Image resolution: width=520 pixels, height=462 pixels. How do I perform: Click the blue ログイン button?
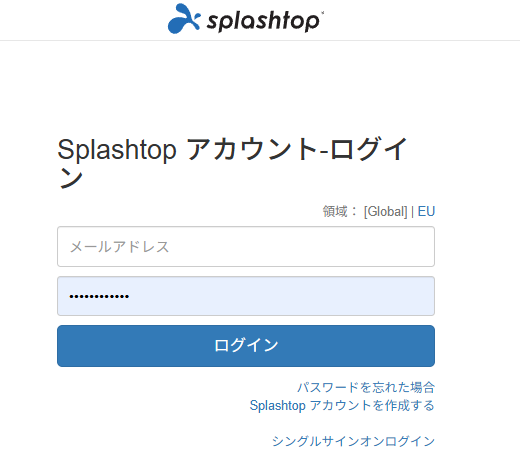(246, 346)
